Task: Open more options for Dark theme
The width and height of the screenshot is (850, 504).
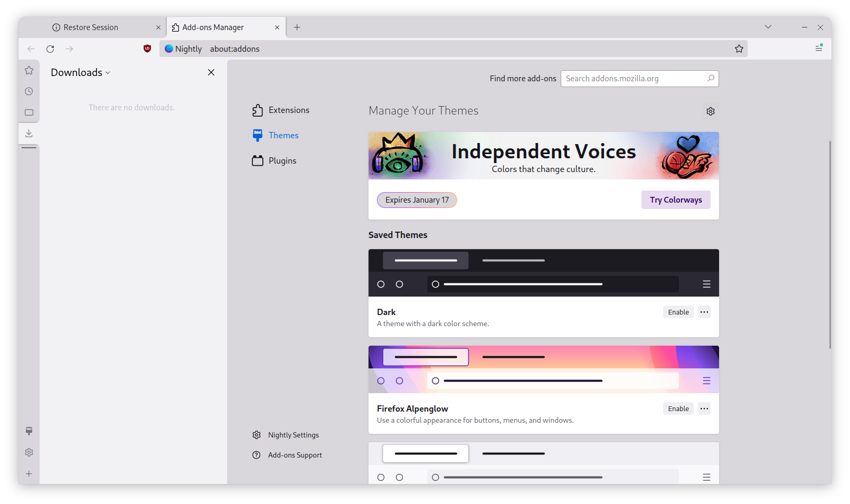Action: tap(704, 312)
